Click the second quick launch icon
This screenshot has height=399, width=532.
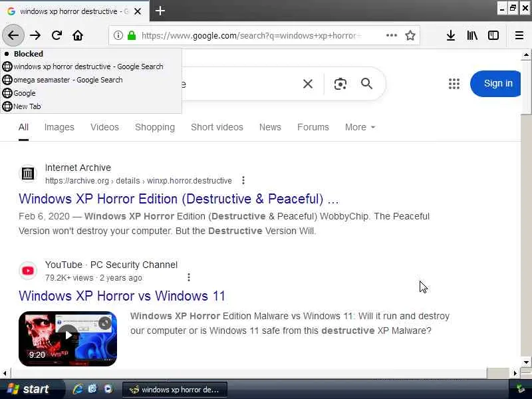click(92, 389)
